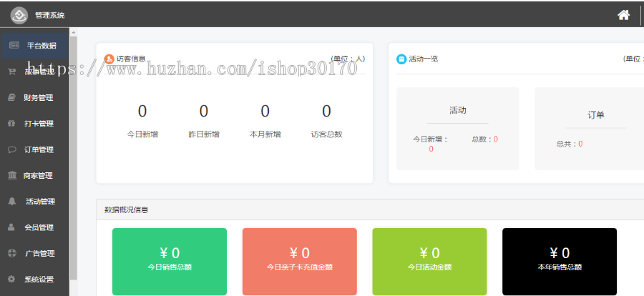Click the 打卡管理 gift icon
This screenshot has width=644, height=296.
click(12, 123)
